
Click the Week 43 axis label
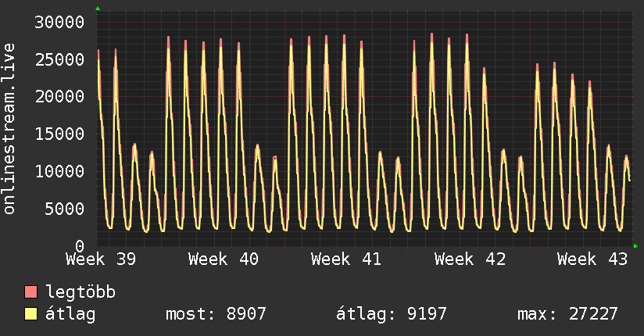pyautogui.click(x=592, y=259)
